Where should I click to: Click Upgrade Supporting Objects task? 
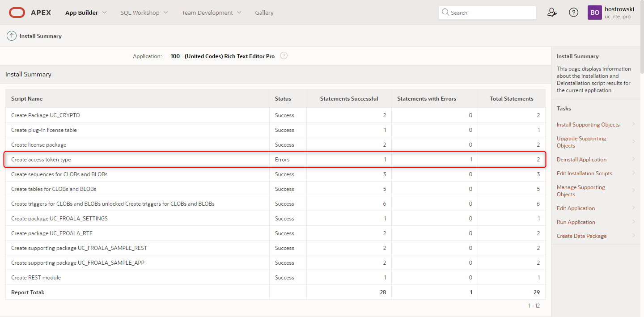point(581,142)
